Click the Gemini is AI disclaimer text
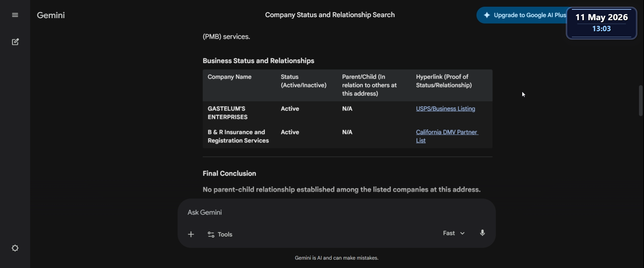 (336, 258)
